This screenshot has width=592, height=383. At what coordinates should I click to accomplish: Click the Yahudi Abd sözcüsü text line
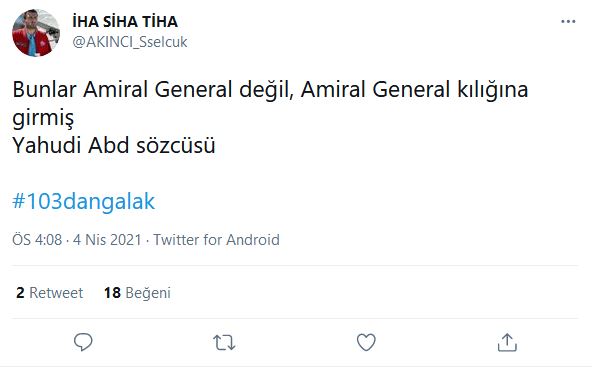[x=114, y=145]
